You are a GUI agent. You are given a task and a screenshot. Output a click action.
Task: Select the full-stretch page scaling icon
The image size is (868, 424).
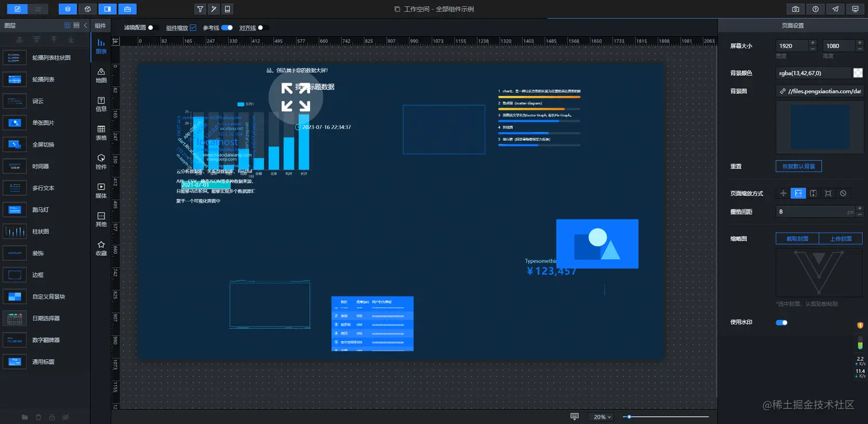click(828, 194)
